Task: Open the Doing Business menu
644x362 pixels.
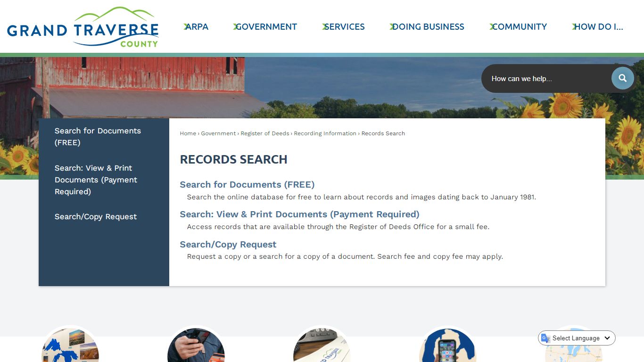Action: (x=427, y=27)
